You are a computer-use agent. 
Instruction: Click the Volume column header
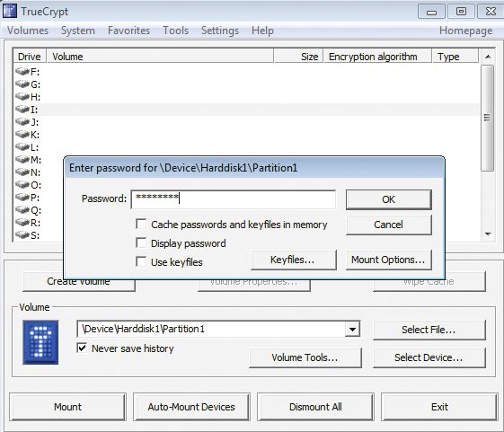tap(161, 57)
